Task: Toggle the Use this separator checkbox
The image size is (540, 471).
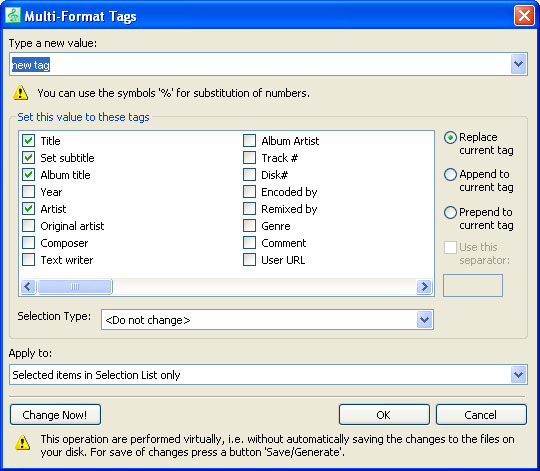Action: tap(450, 247)
